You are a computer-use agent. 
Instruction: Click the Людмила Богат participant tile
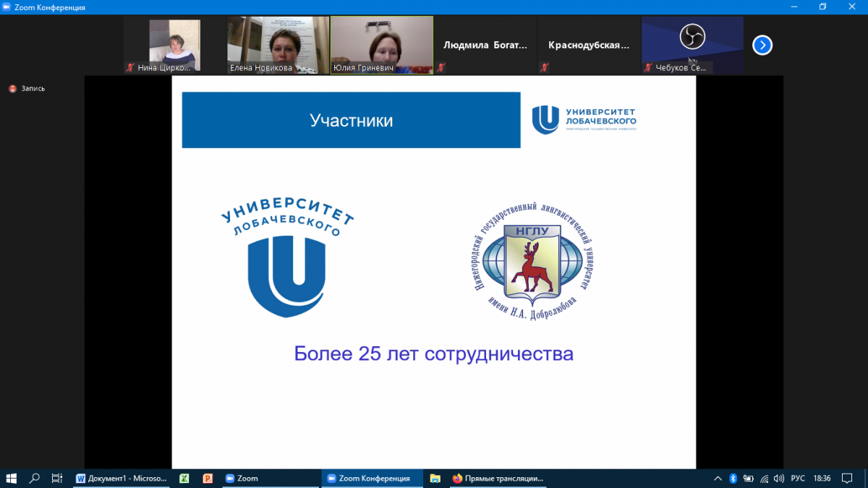point(485,45)
